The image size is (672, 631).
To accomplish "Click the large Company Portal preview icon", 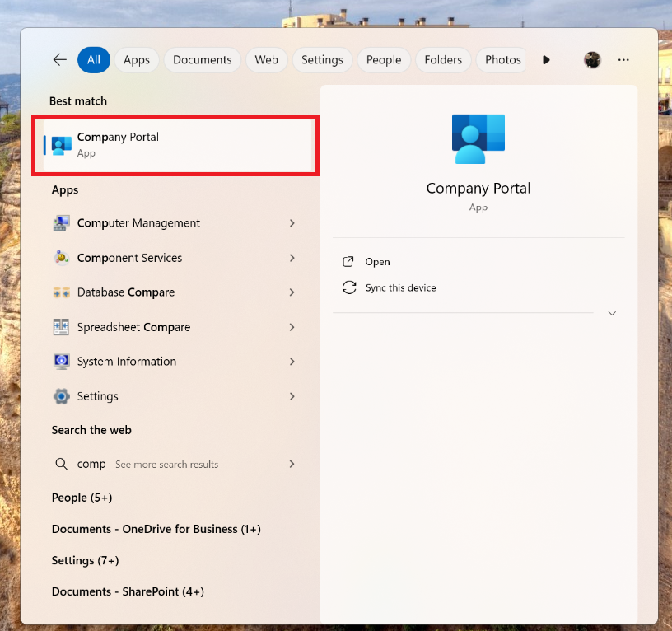I will click(x=478, y=139).
